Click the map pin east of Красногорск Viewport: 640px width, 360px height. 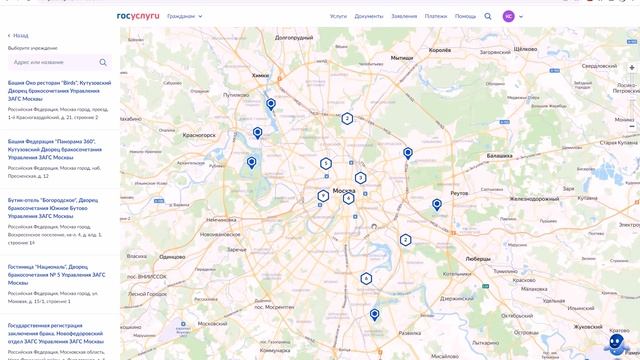click(x=258, y=132)
